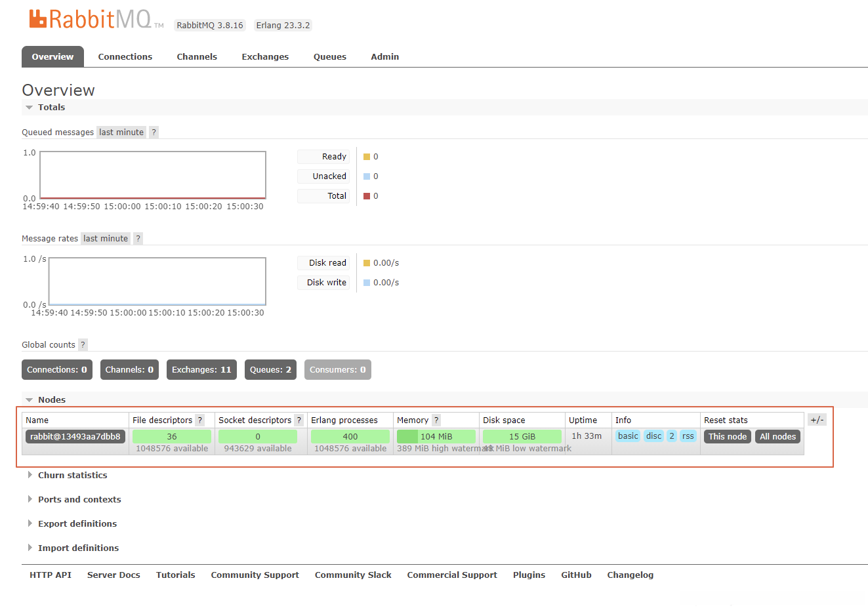View the Queues tab

click(x=330, y=57)
